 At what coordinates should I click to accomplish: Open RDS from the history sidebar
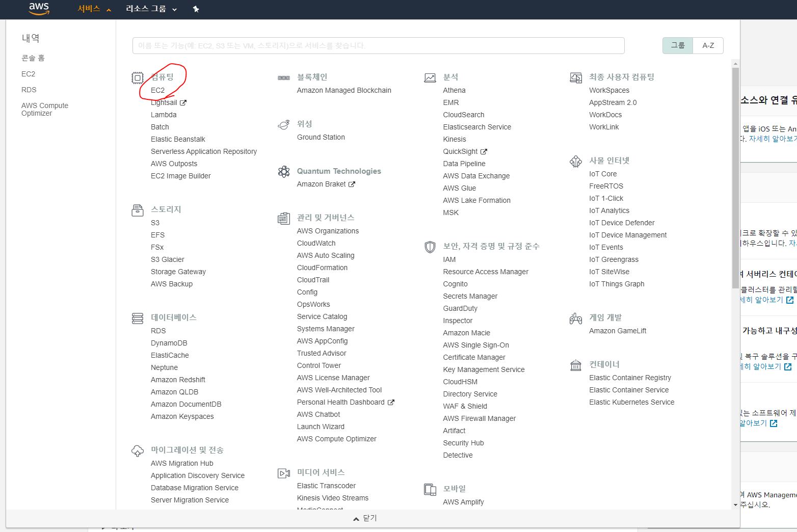tap(29, 90)
